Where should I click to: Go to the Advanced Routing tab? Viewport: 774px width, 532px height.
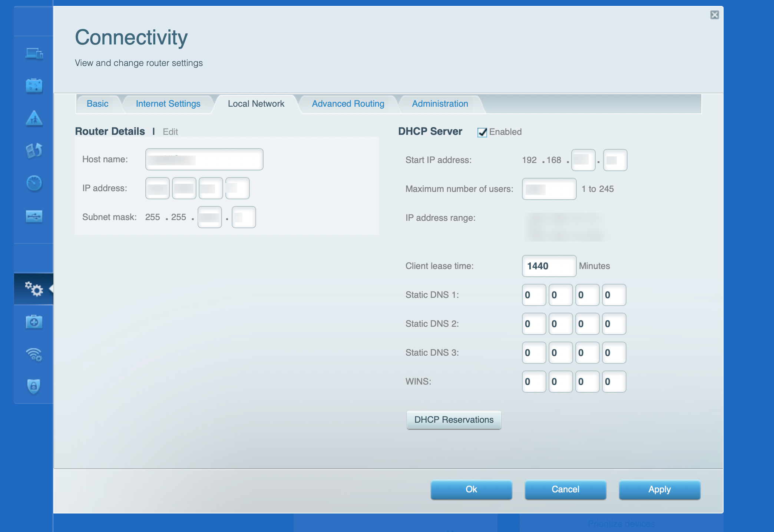pos(348,104)
